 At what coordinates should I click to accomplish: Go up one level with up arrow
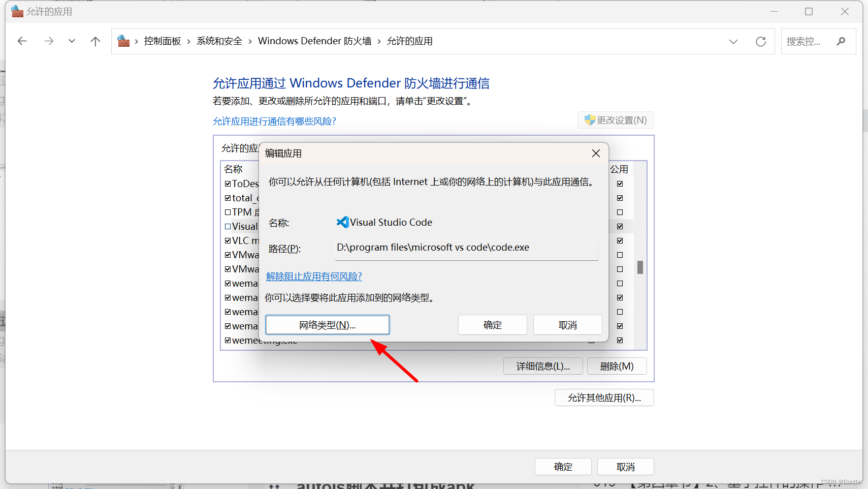point(95,41)
